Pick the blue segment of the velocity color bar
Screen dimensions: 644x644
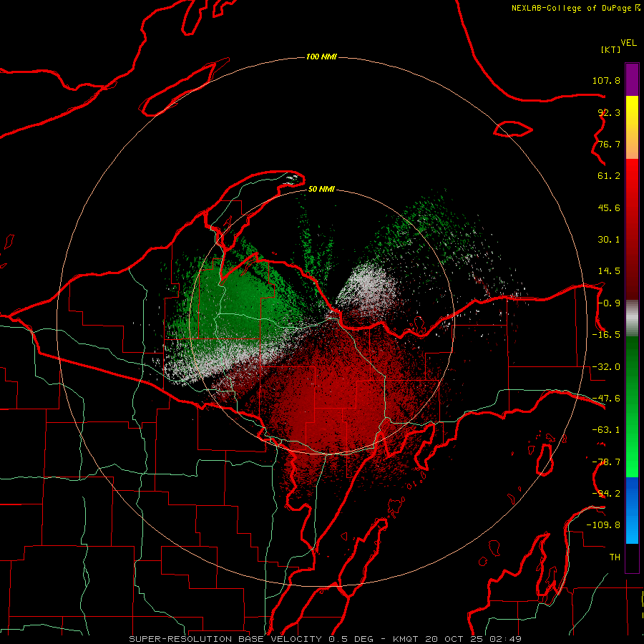(x=632, y=510)
